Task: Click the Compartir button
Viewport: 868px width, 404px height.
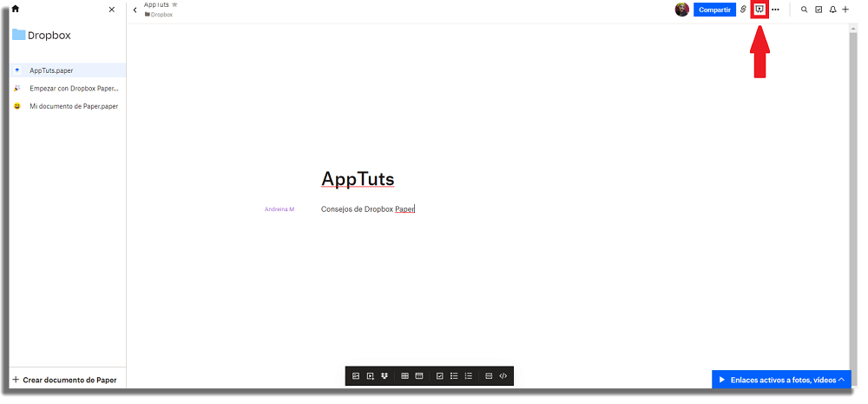Action: tap(714, 10)
